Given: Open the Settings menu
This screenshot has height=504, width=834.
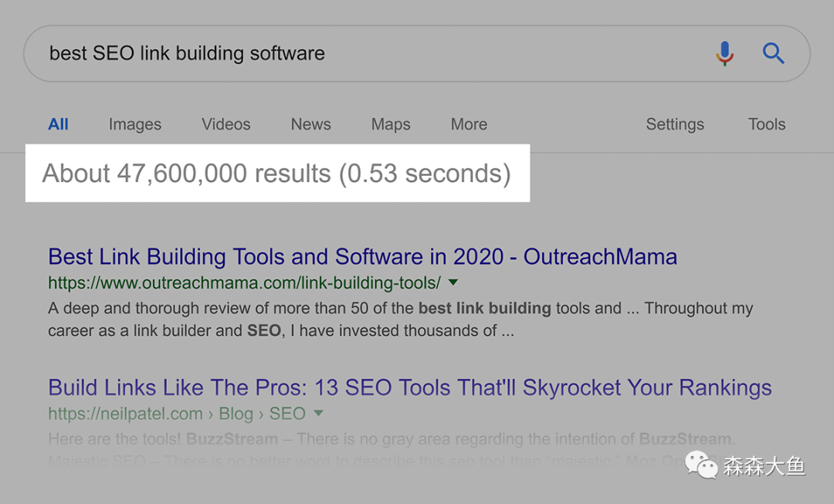Looking at the screenshot, I should (675, 124).
